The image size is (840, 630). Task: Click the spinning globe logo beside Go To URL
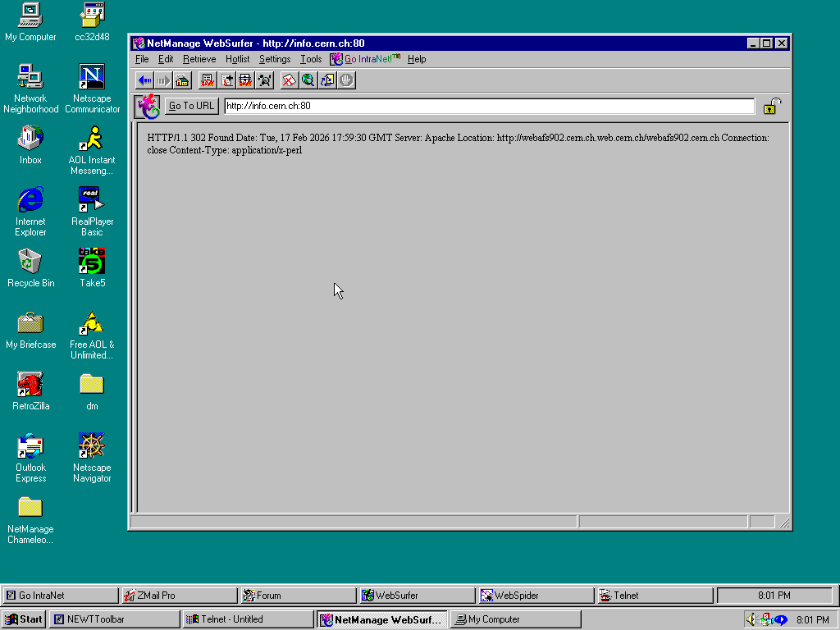[x=148, y=106]
